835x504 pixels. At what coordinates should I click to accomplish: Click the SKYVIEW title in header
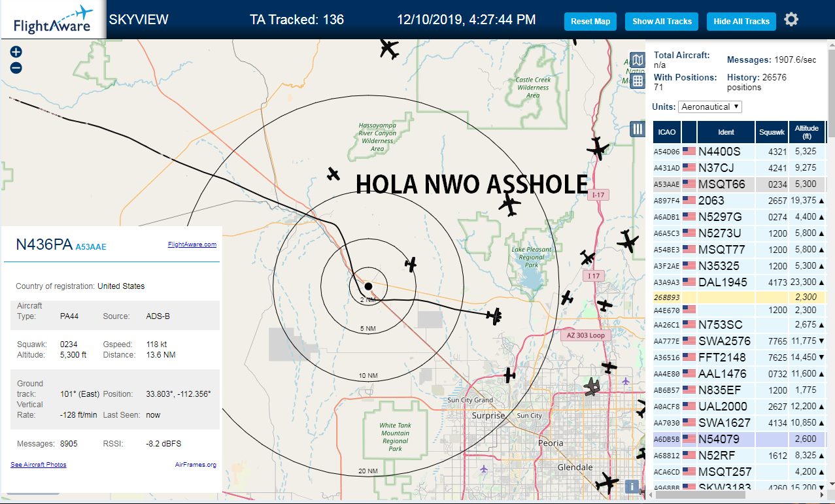138,20
